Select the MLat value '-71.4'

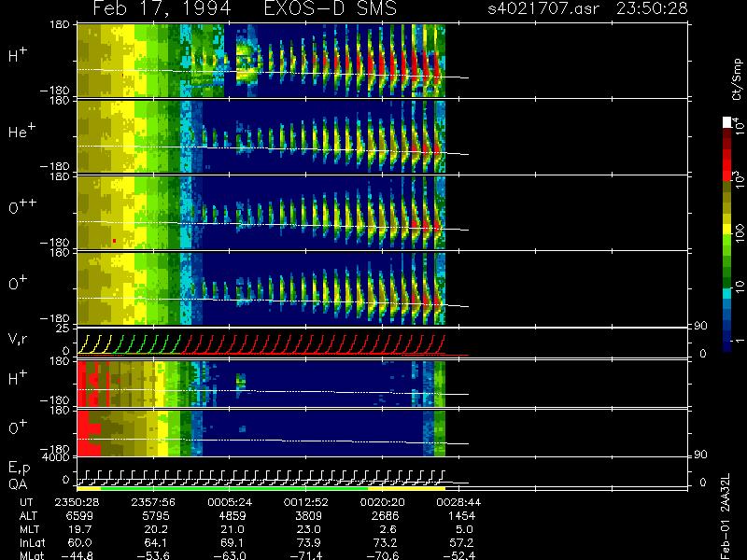click(306, 555)
